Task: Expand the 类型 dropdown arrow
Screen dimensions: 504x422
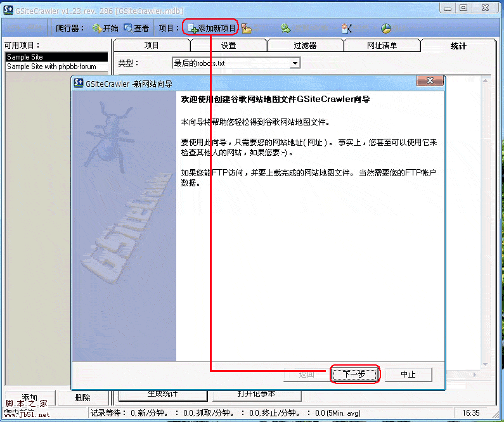Action: pos(295,63)
